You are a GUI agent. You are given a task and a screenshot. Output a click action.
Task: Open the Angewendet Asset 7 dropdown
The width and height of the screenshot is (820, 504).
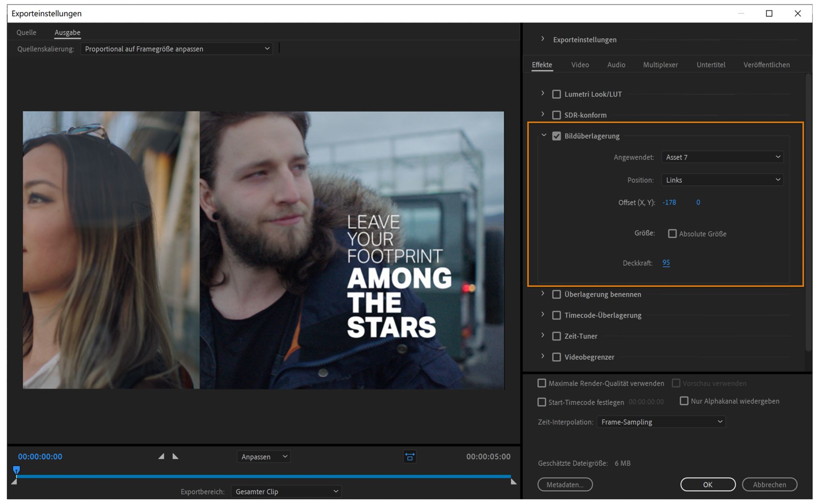click(722, 157)
